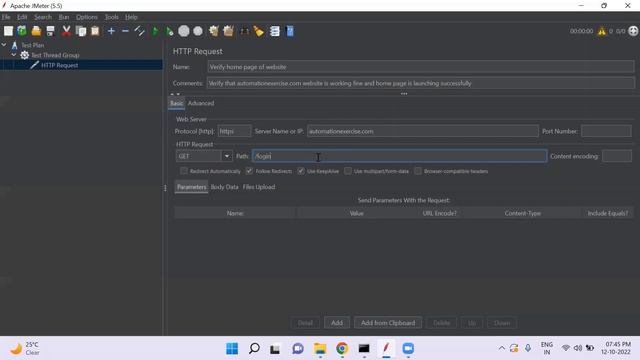Viewport: 640px width, 360px height.
Task: Click the Path input field
Action: pos(399,156)
